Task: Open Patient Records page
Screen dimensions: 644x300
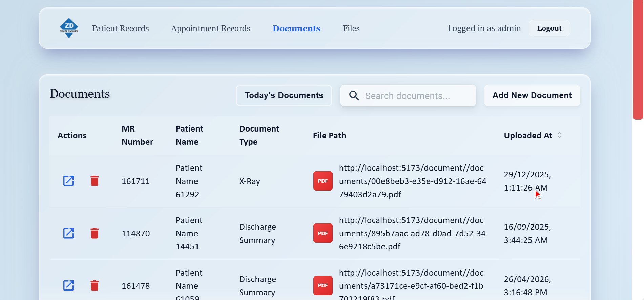Action: coord(121,28)
